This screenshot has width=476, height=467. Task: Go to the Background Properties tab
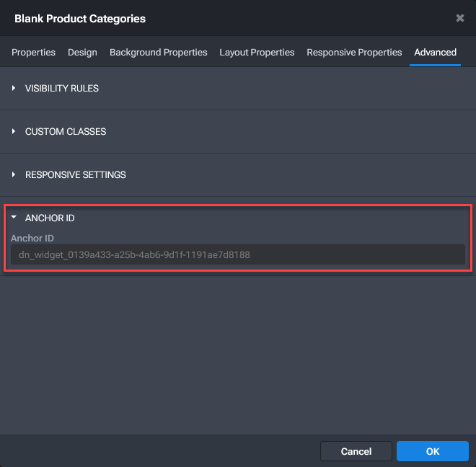pyautogui.click(x=158, y=53)
